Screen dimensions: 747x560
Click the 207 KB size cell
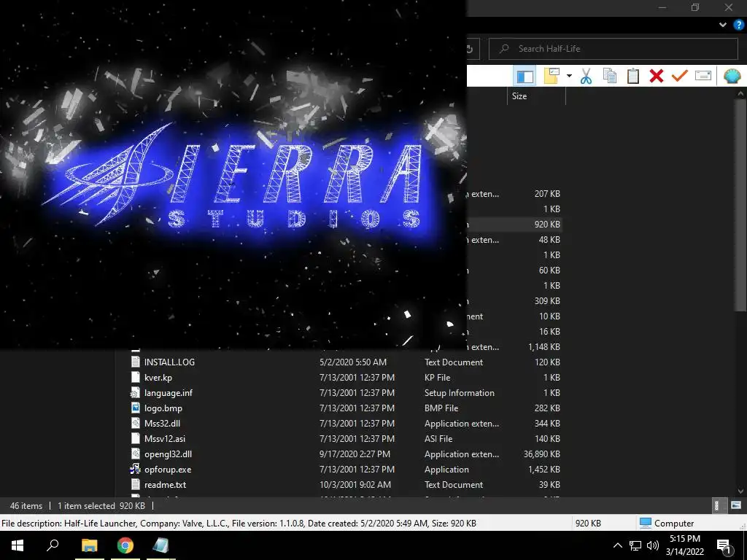pyautogui.click(x=547, y=194)
